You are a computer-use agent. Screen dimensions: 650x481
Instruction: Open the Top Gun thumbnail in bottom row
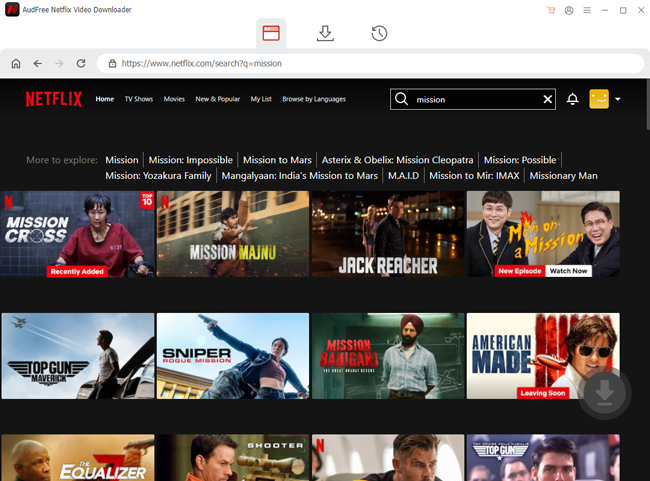click(543, 458)
